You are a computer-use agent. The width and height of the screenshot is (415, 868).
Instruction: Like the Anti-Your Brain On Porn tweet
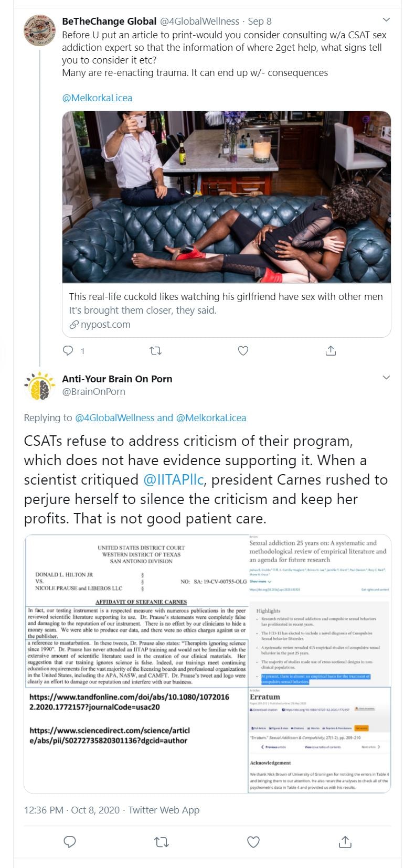253,842
